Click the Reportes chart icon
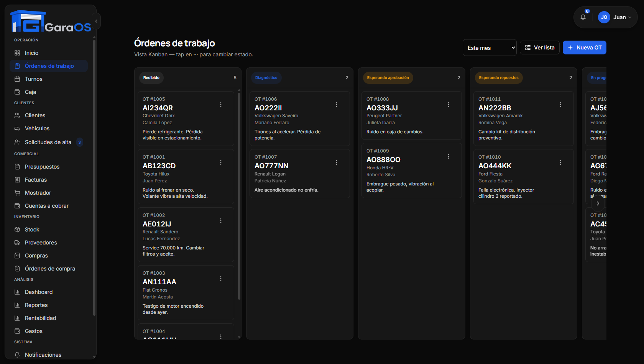 click(x=17, y=305)
